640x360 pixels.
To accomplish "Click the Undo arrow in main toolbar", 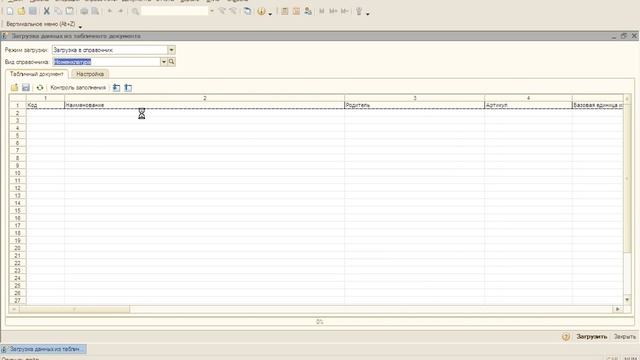I will point(109,11).
